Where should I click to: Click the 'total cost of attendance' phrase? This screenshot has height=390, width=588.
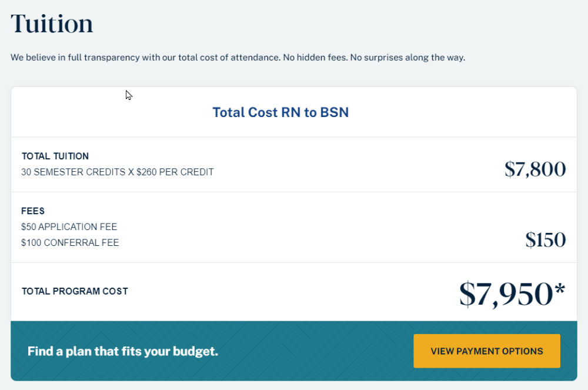[x=229, y=58]
